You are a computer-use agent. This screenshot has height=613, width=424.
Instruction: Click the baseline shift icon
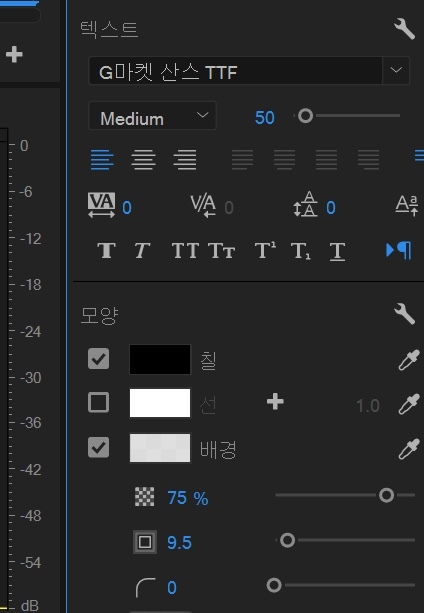407,205
